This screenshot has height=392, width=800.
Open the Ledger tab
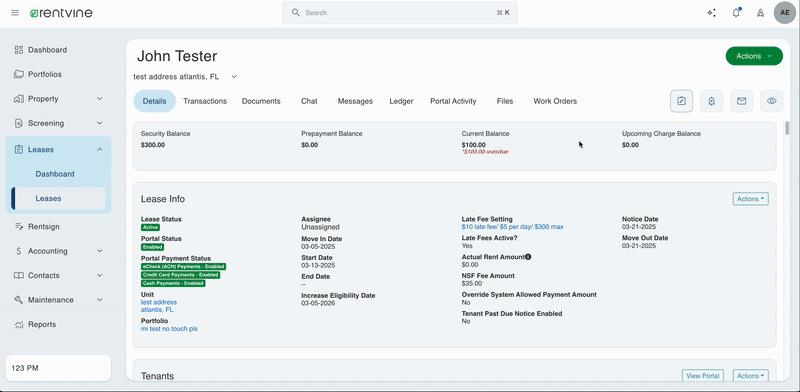click(401, 101)
